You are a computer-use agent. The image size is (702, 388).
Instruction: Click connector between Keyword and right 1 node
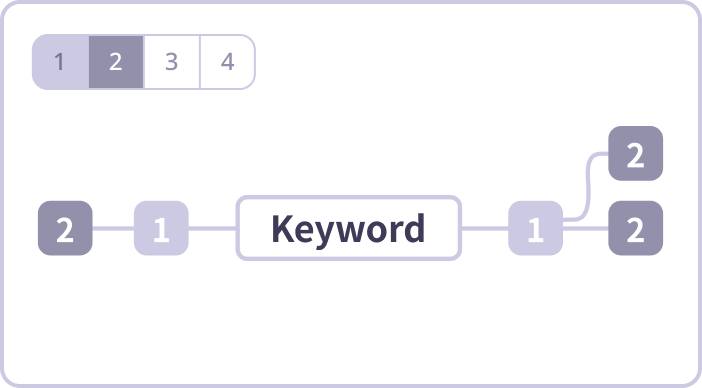click(485, 228)
